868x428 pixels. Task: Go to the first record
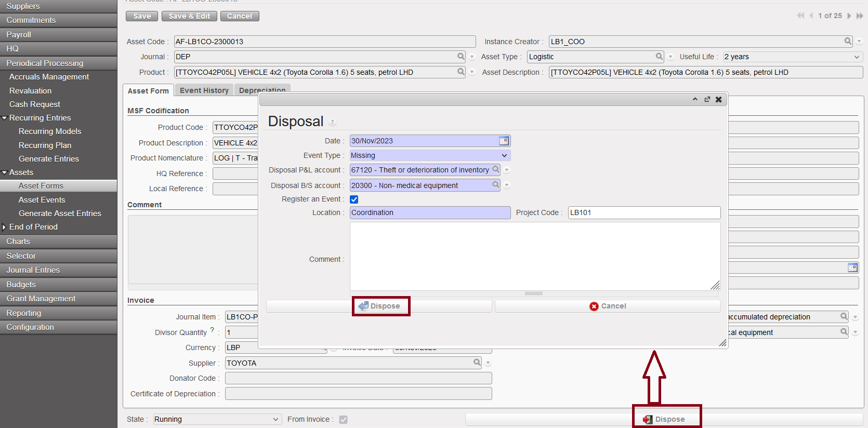pyautogui.click(x=800, y=16)
